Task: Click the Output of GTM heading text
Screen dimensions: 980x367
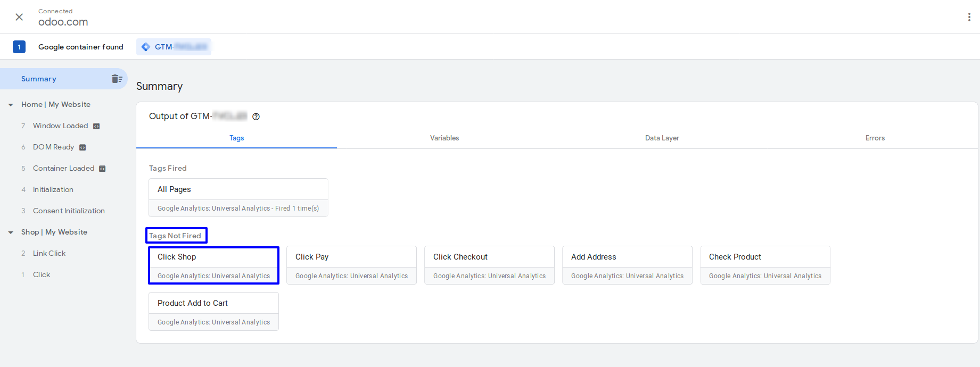Action: (x=198, y=116)
